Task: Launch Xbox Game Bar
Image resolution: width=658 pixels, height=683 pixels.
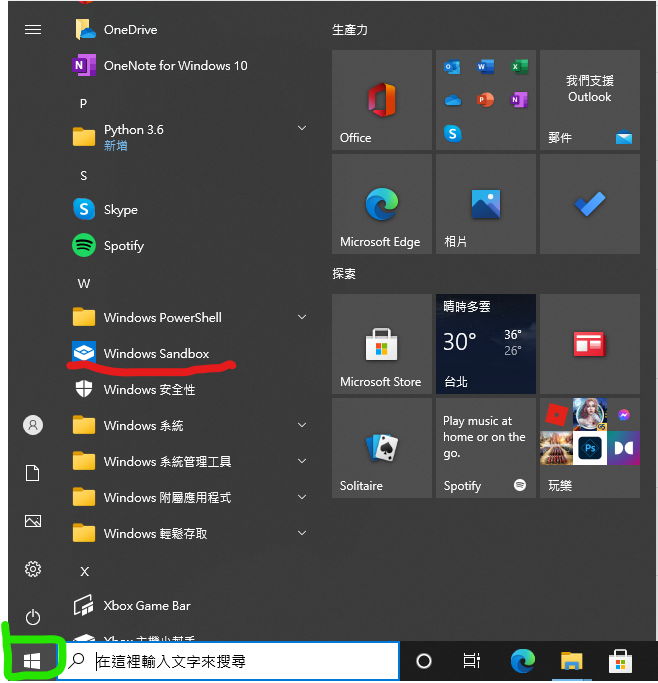Action: point(187,605)
